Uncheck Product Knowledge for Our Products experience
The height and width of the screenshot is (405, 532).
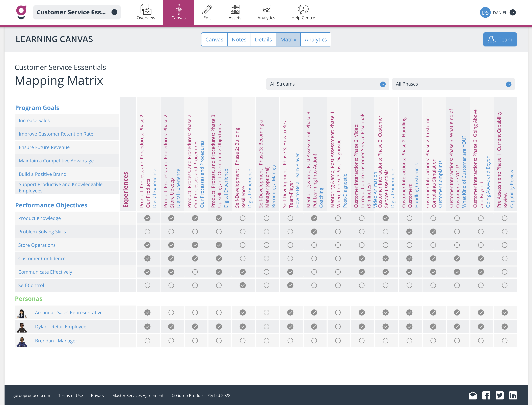[147, 218]
